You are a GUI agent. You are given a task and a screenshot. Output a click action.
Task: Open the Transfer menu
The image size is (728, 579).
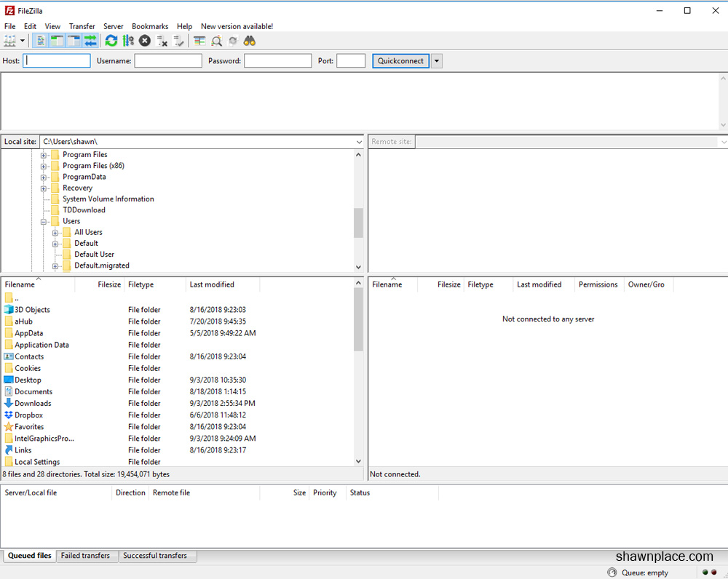[x=82, y=26]
